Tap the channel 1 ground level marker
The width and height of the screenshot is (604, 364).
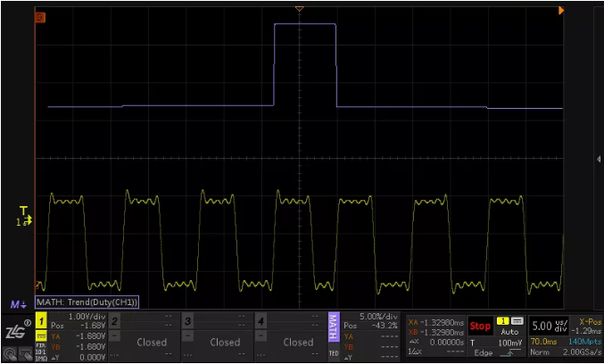(24, 222)
